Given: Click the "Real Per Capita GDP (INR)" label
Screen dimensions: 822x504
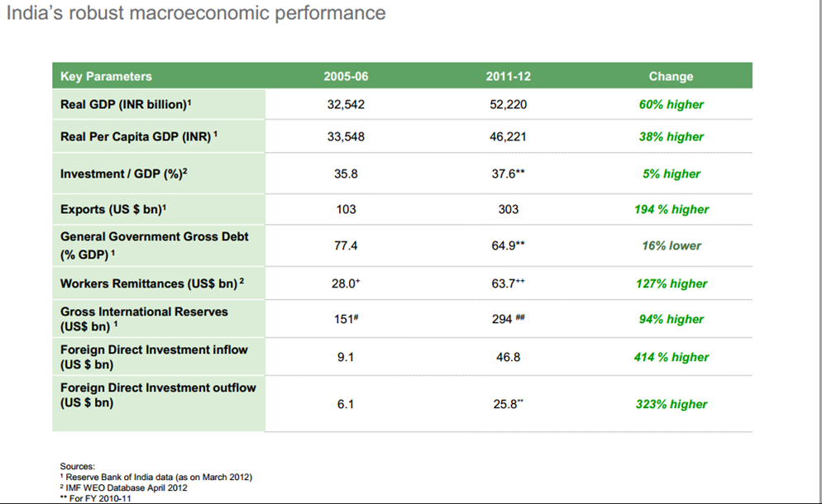Looking at the screenshot, I should tap(139, 136).
